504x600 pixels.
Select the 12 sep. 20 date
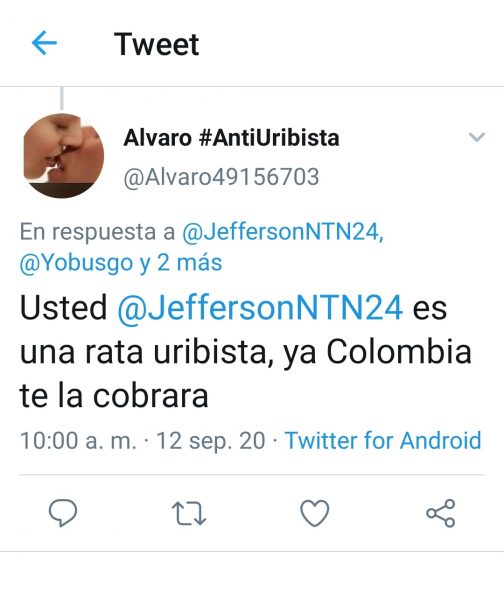210,441
